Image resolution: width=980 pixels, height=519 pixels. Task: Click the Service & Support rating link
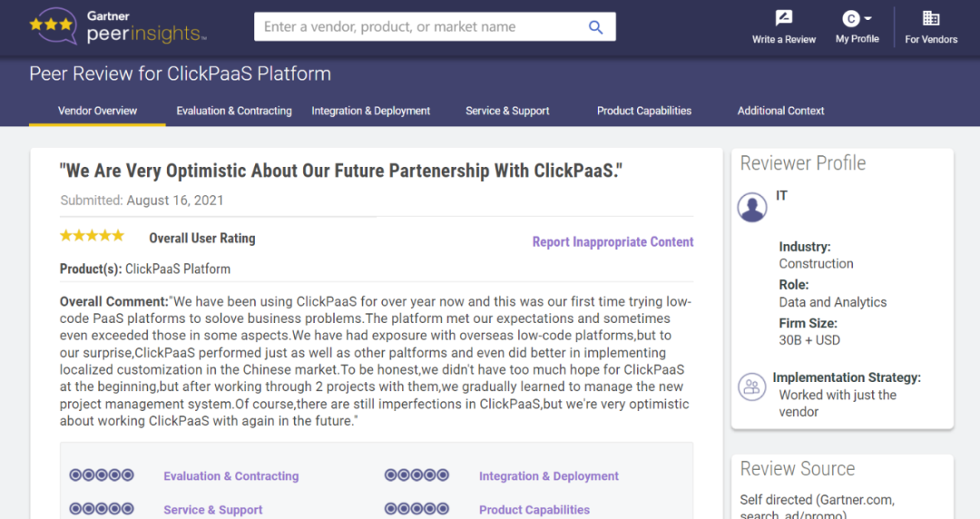(x=212, y=510)
